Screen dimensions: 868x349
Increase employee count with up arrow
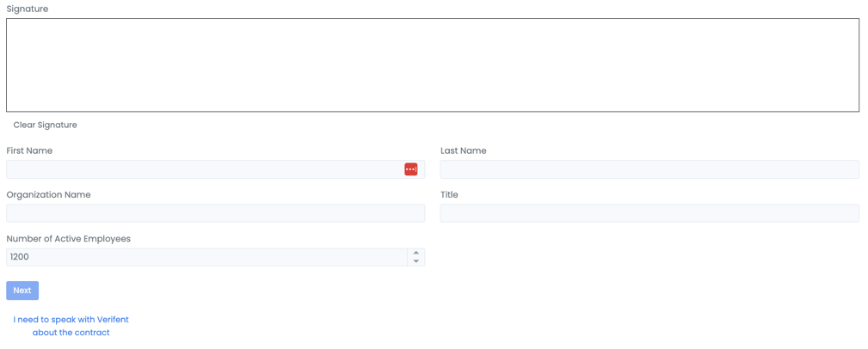(416, 253)
